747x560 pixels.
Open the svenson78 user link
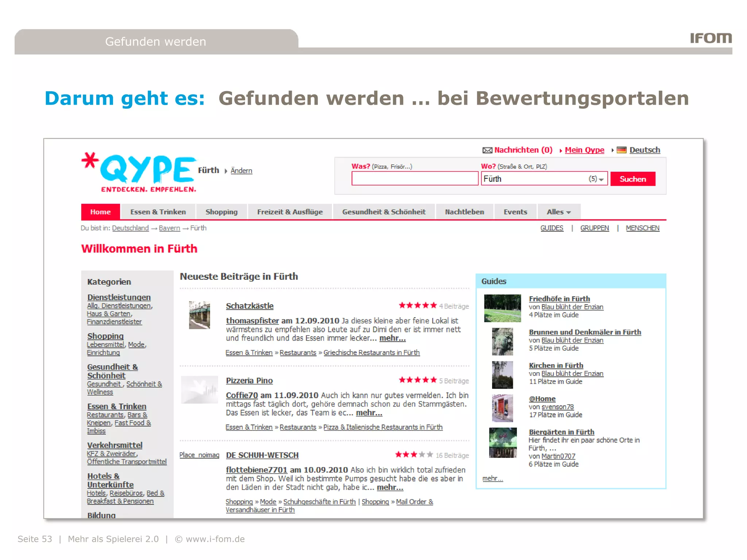[x=558, y=407]
